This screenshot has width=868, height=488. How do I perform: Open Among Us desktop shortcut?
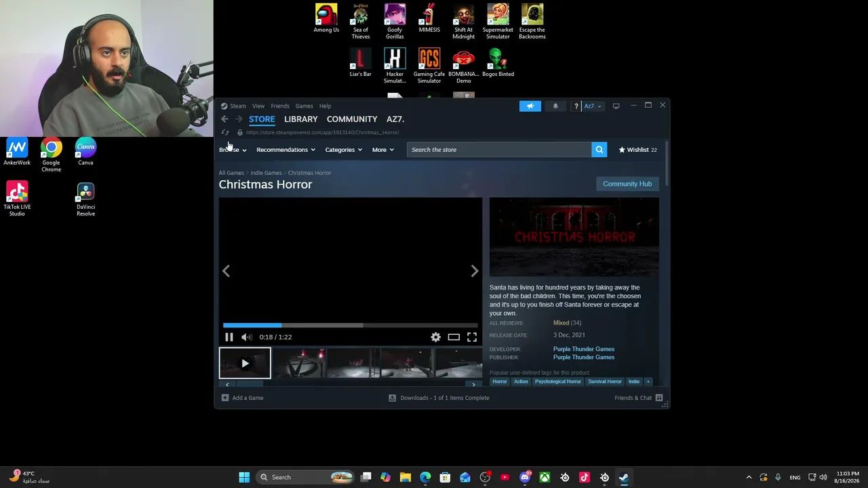326,19
